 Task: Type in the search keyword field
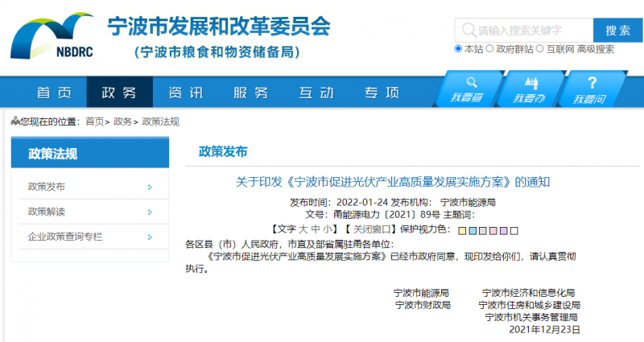pyautogui.click(x=531, y=31)
